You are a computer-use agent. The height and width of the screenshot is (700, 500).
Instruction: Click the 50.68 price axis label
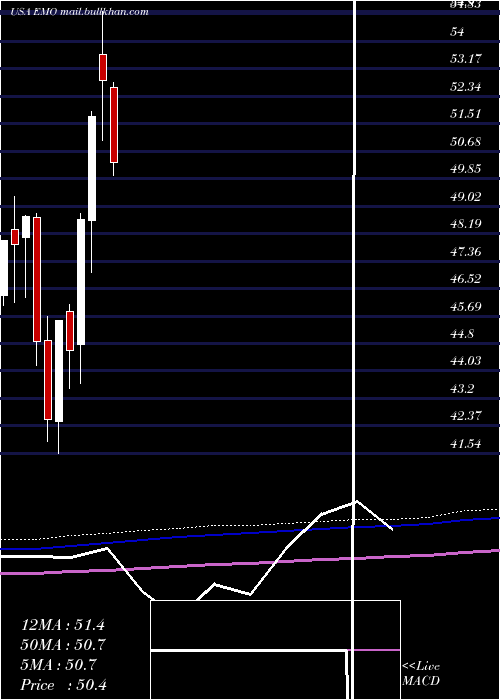(466, 142)
